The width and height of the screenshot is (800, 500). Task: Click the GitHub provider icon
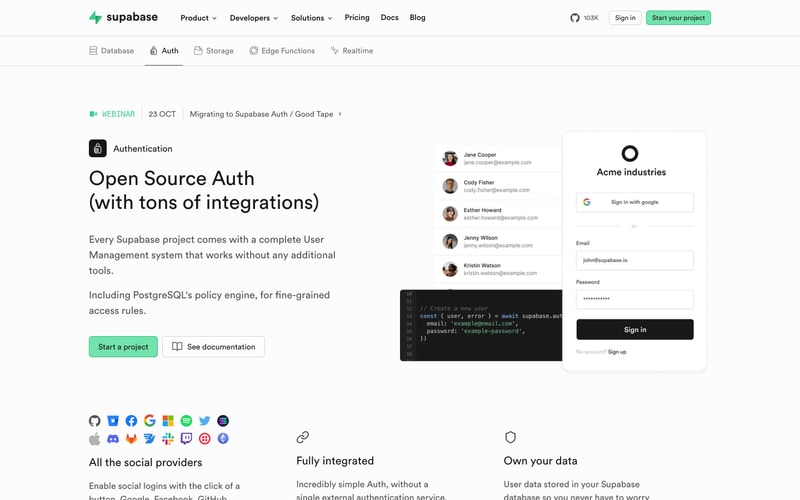pyautogui.click(x=95, y=421)
